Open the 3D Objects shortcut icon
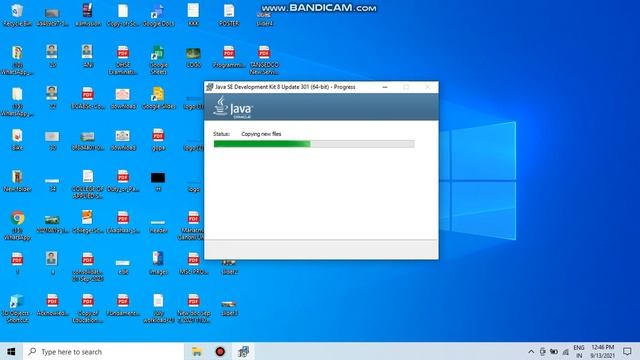 (x=16, y=308)
